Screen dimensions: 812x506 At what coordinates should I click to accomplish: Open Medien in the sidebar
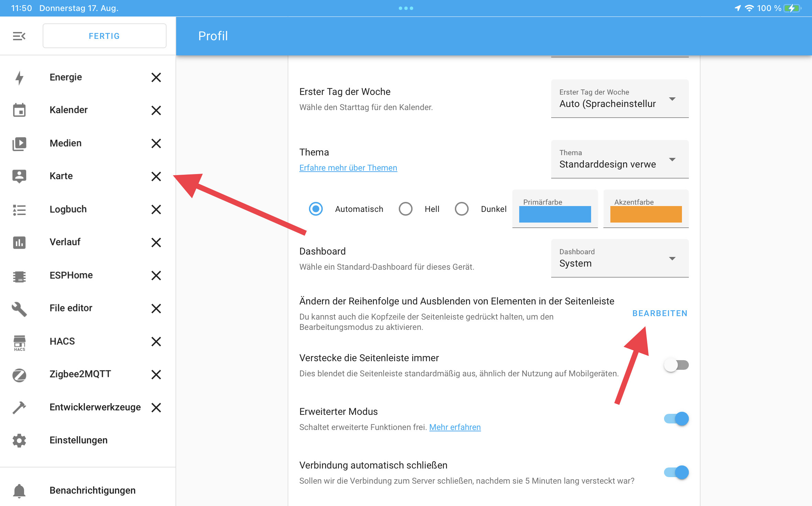65,143
